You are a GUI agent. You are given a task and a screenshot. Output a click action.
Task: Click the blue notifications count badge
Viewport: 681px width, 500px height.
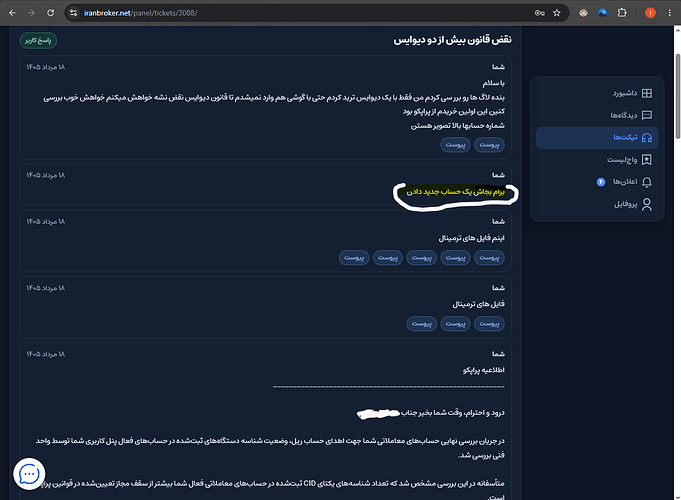click(601, 182)
